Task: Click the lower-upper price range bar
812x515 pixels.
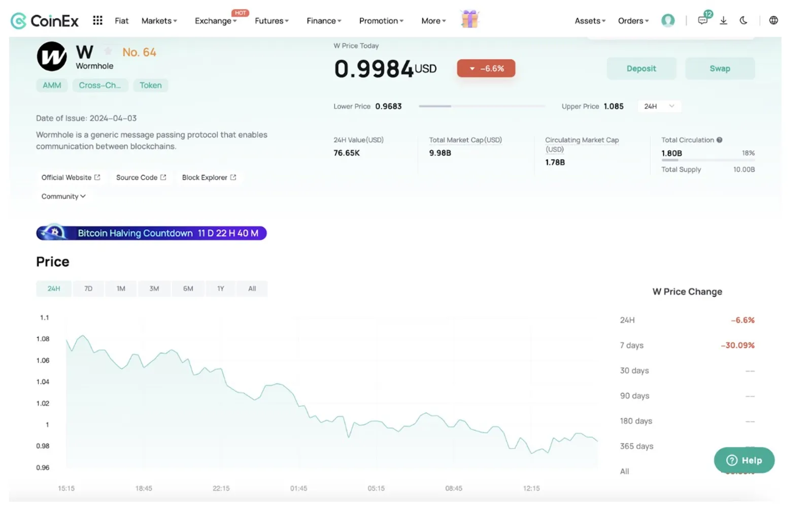Action: (482, 106)
